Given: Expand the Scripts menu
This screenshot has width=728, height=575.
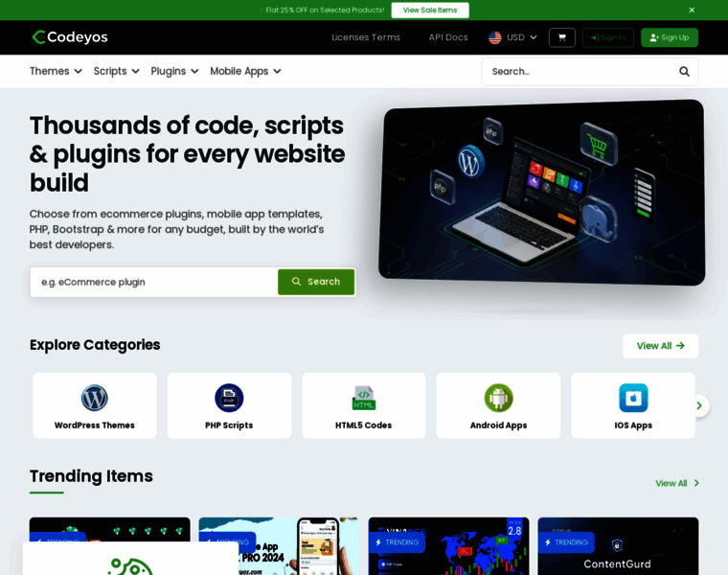Looking at the screenshot, I should (116, 71).
